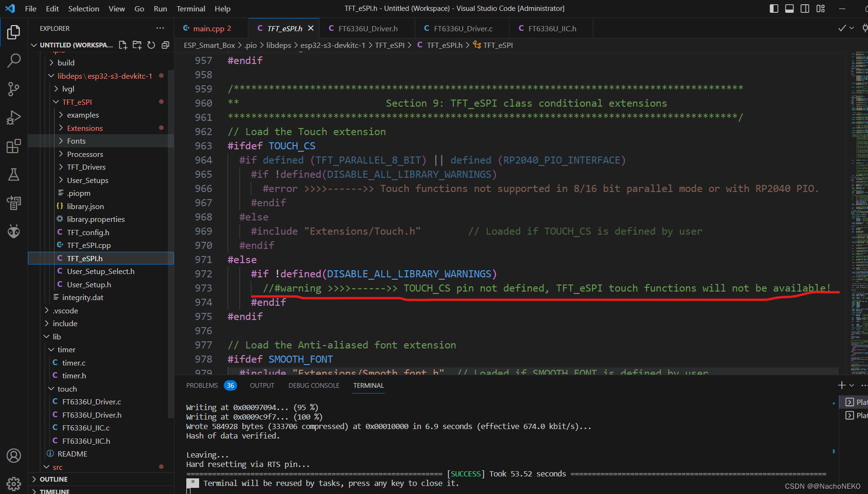The image size is (868, 494).
Task: Open the Explorer view in activity bar
Action: (14, 32)
